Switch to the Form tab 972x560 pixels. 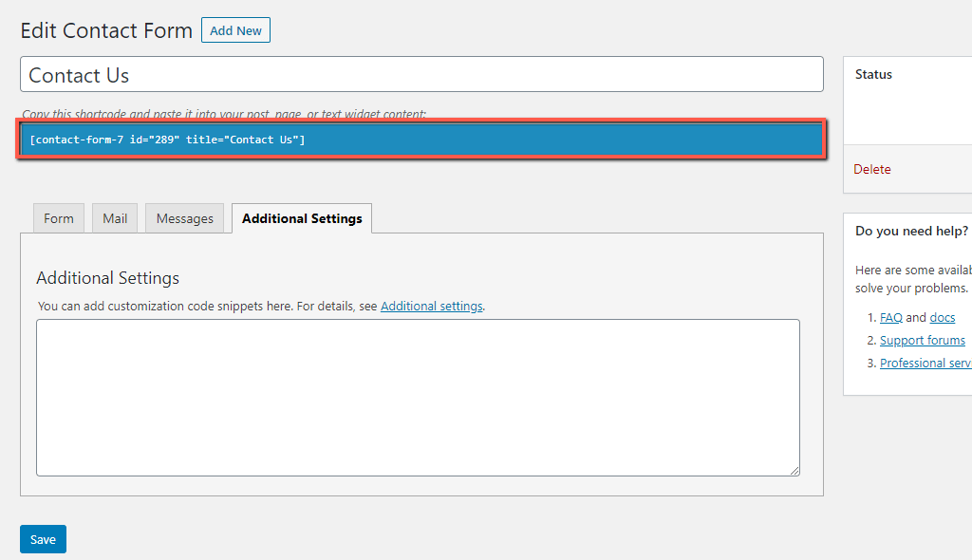tap(59, 218)
